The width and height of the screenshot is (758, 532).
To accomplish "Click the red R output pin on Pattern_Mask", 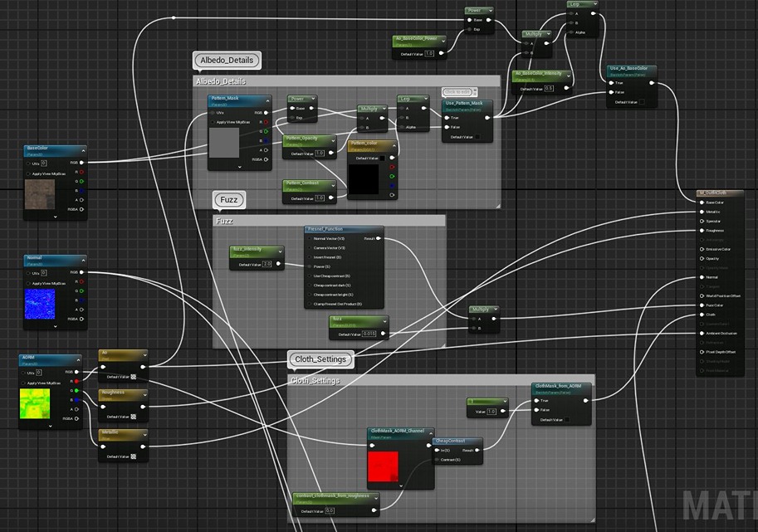I will 265,122.
